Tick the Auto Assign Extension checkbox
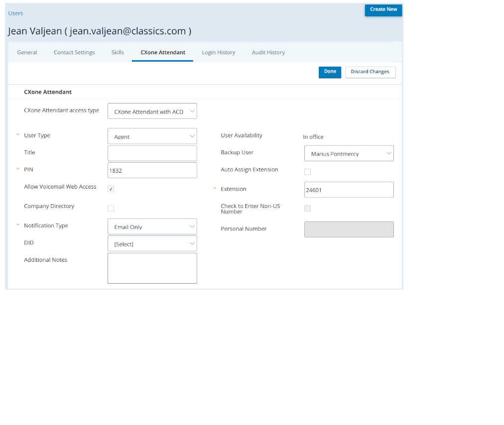Viewport: 504px width, 425px height. [x=308, y=172]
